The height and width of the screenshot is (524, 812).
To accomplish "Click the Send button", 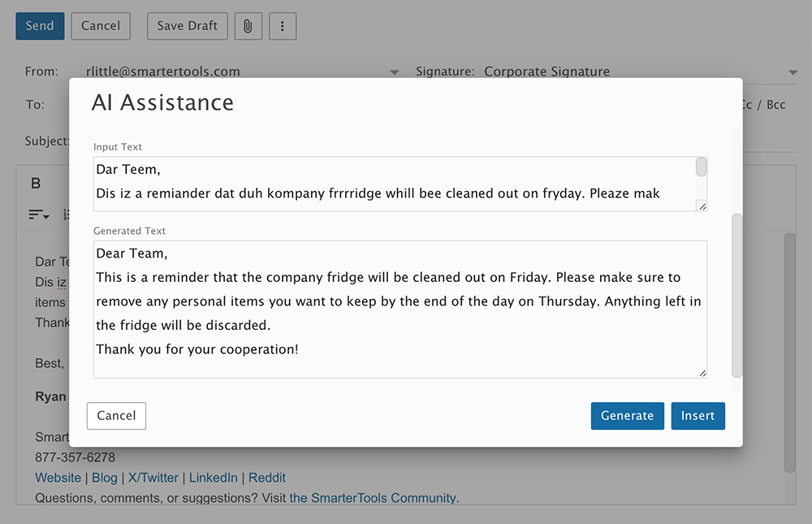I will pos(40,26).
